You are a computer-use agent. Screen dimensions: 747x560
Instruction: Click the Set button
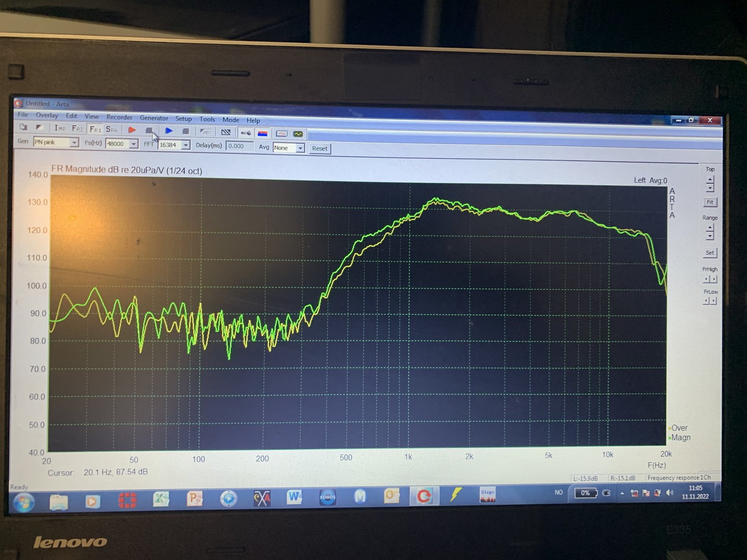click(x=710, y=253)
